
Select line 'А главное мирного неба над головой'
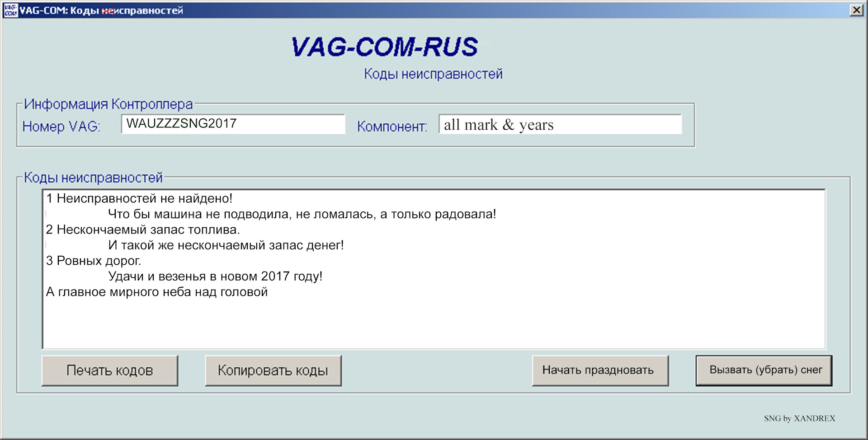coord(157,292)
